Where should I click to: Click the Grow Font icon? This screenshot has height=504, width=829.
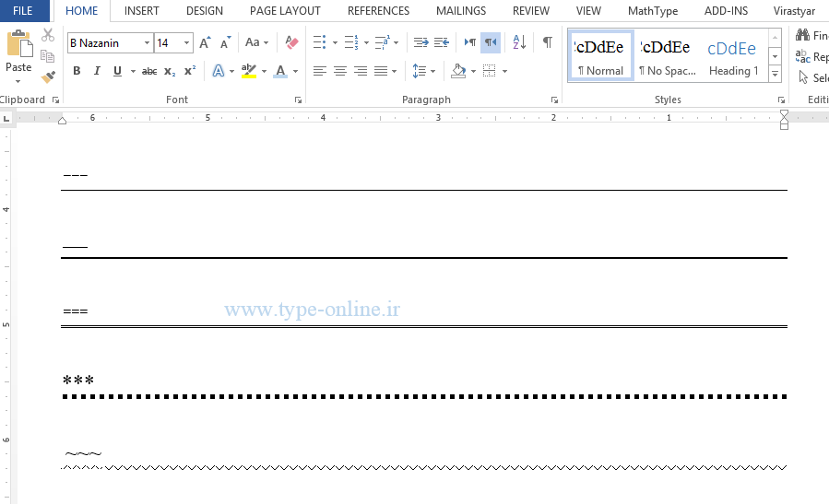coord(205,42)
